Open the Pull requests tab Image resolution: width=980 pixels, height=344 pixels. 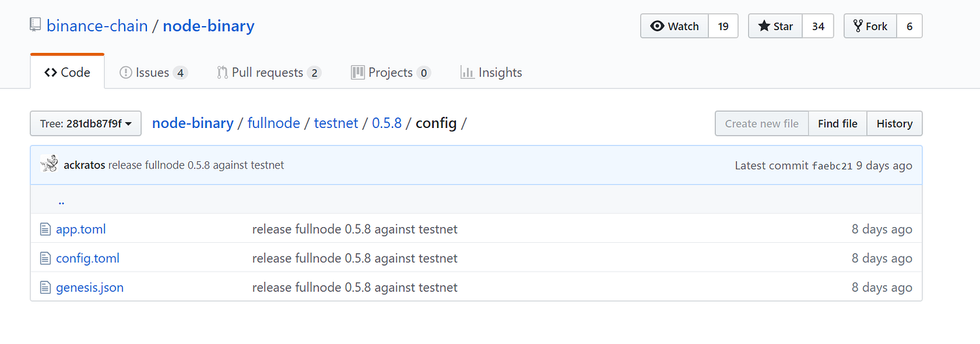[268, 72]
